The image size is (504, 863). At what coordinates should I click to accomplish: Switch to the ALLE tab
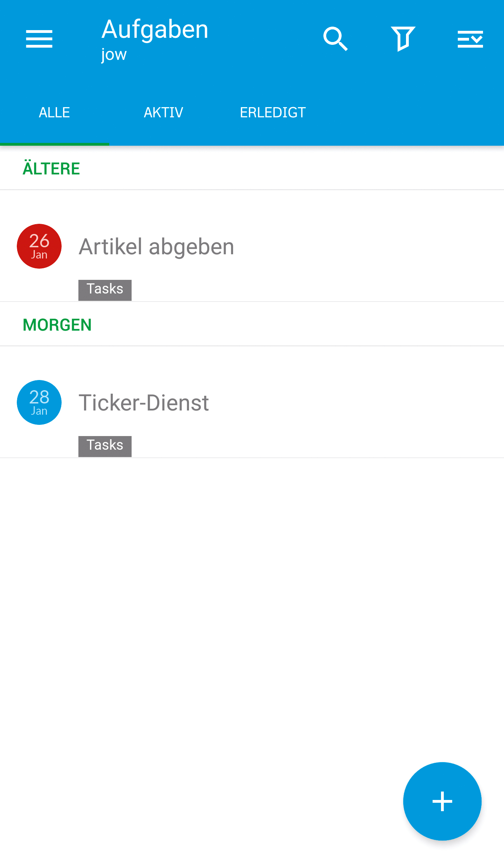coord(54,113)
